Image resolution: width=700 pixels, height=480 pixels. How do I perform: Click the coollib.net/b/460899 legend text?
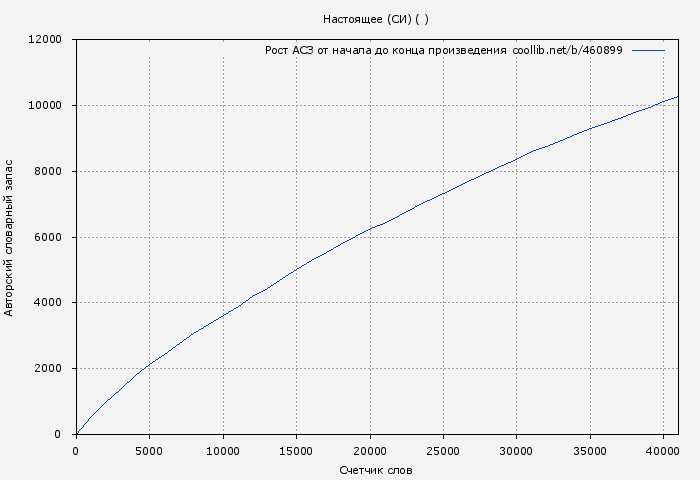click(x=567, y=50)
